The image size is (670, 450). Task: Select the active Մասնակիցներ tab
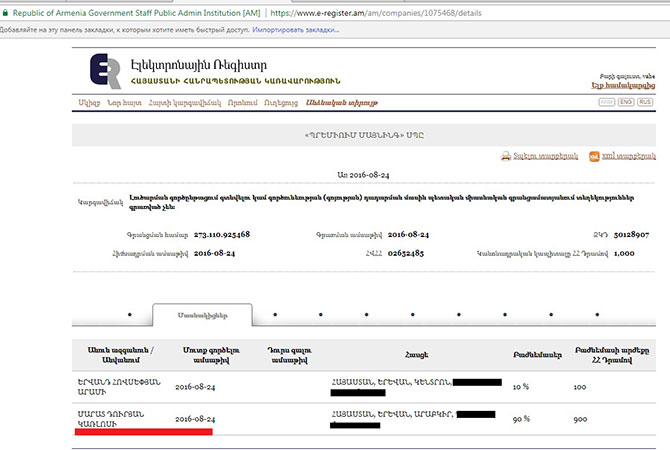coord(202,315)
